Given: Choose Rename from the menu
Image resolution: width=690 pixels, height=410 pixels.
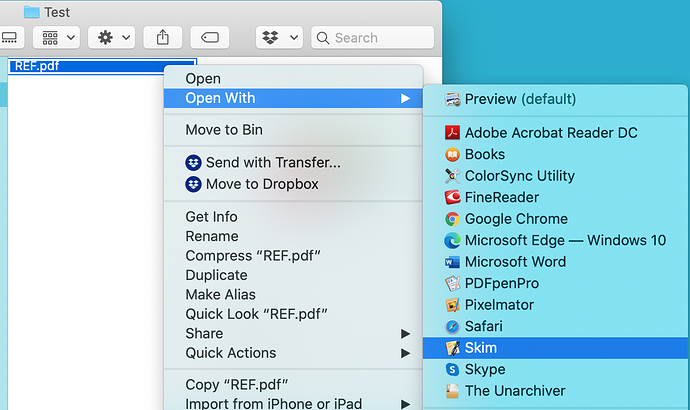Looking at the screenshot, I should click(293, 236).
